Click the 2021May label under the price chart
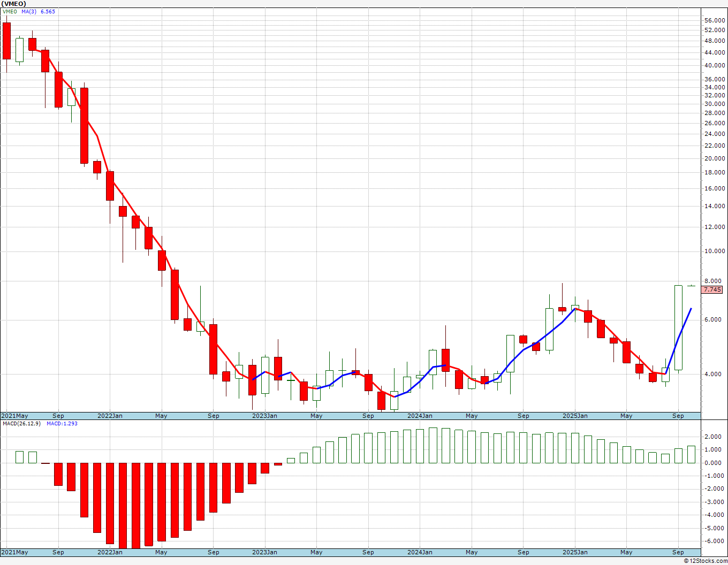 coord(15,416)
